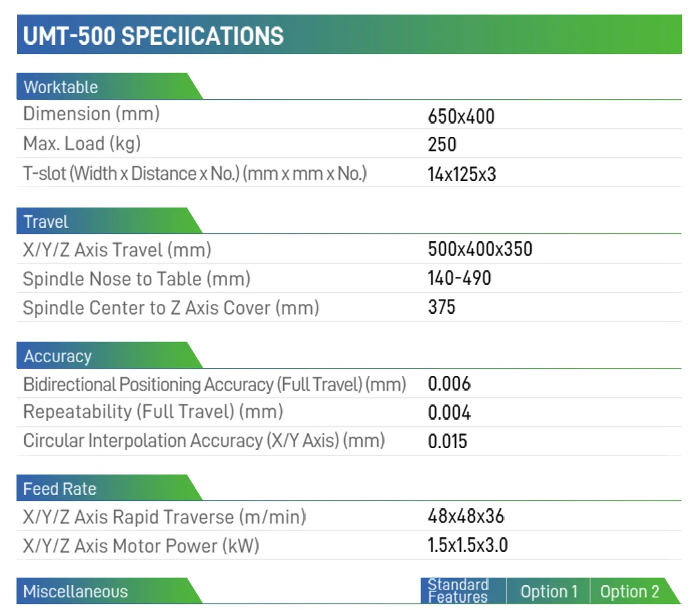Click the Rapid Traverse value 48x48x36
This screenshot has width=700, height=610.
(x=466, y=517)
